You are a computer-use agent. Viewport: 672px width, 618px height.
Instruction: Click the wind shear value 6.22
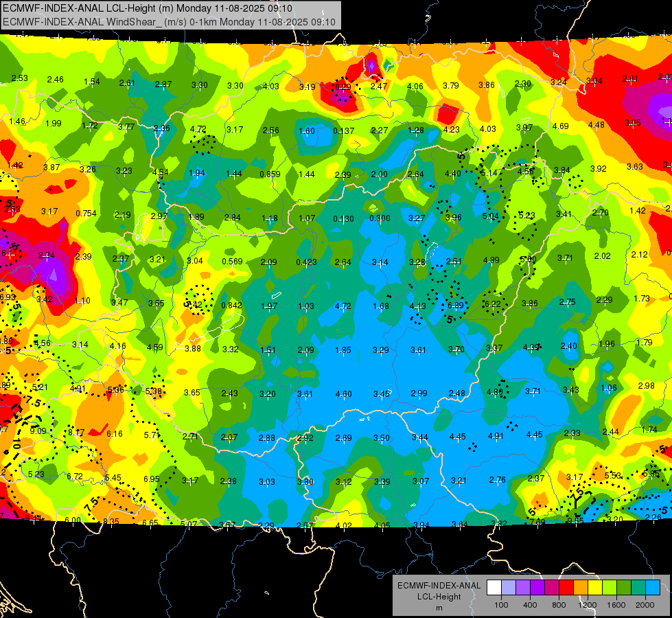[492, 304]
